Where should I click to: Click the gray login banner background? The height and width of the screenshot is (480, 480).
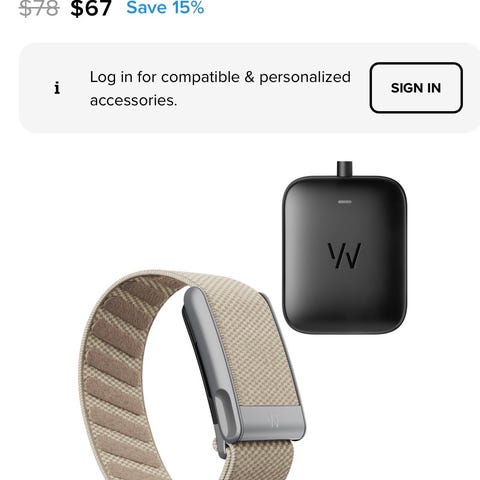click(x=249, y=88)
